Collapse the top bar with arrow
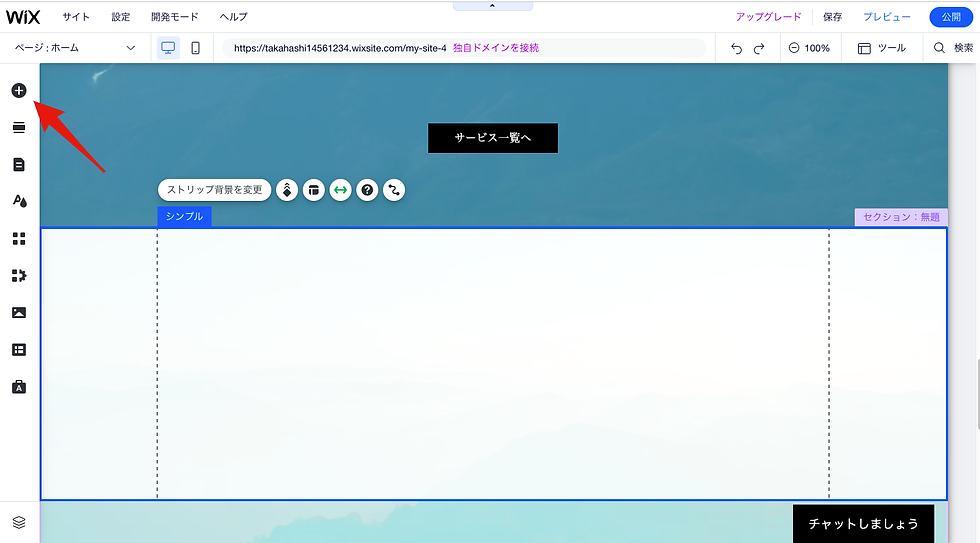This screenshot has height=543, width=980. (x=492, y=6)
